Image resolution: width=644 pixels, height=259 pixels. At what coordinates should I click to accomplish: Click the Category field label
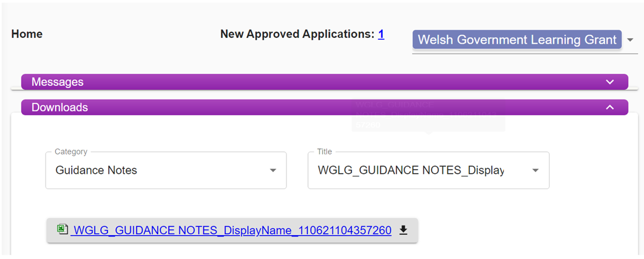(x=71, y=152)
